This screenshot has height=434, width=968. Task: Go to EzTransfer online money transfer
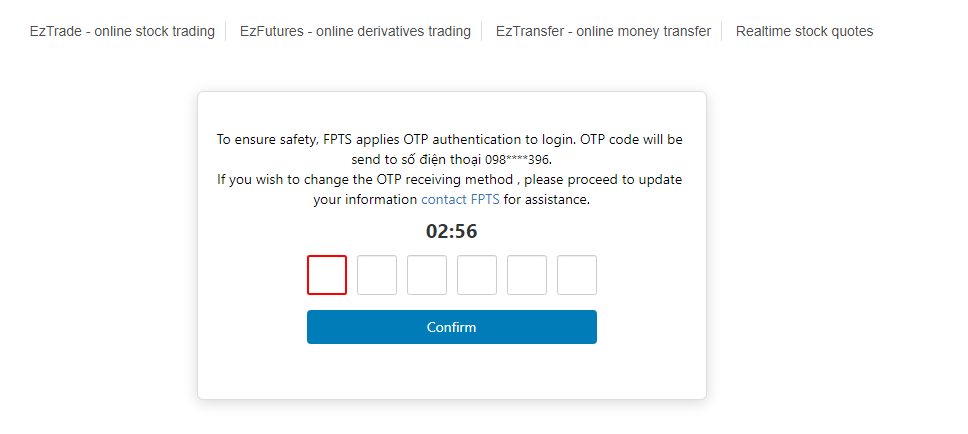coord(603,31)
